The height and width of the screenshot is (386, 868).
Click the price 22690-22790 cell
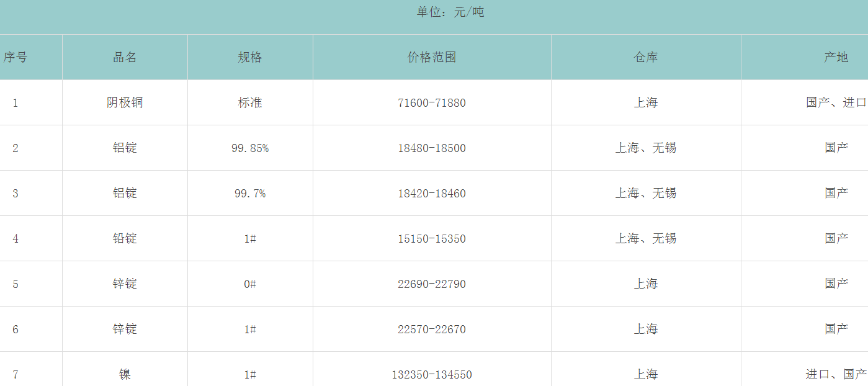point(432,284)
